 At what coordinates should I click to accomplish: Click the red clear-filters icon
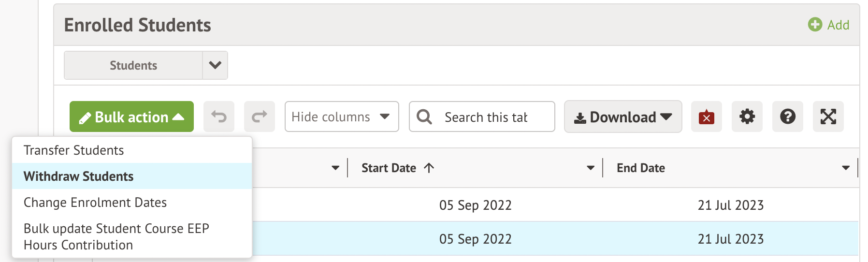click(706, 116)
